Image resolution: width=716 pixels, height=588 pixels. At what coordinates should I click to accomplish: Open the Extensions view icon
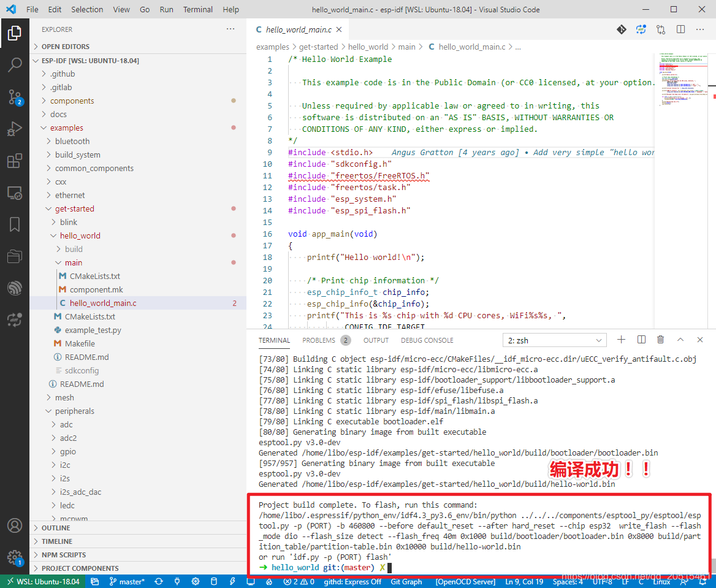coord(15,161)
